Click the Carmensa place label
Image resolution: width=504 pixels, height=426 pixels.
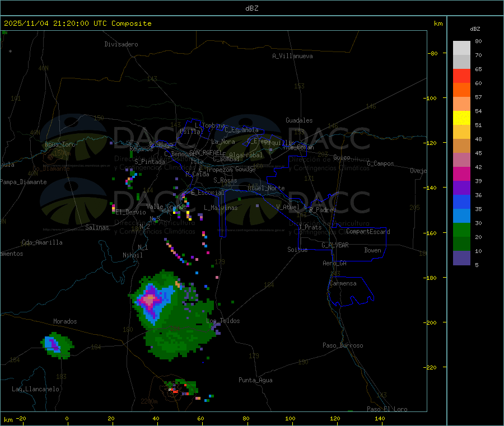click(343, 283)
